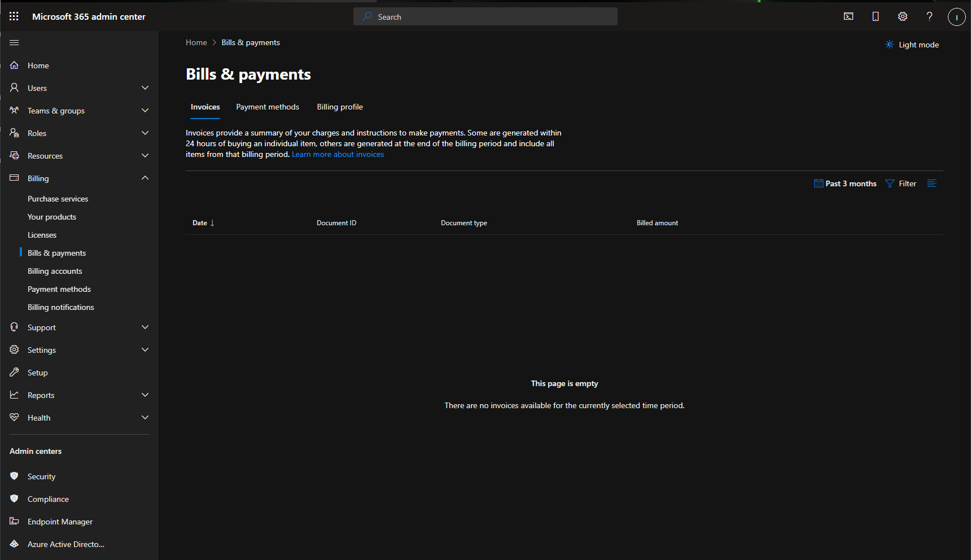Image resolution: width=971 pixels, height=560 pixels.
Task: Open Cloud Shell icon in header
Action: pos(848,16)
